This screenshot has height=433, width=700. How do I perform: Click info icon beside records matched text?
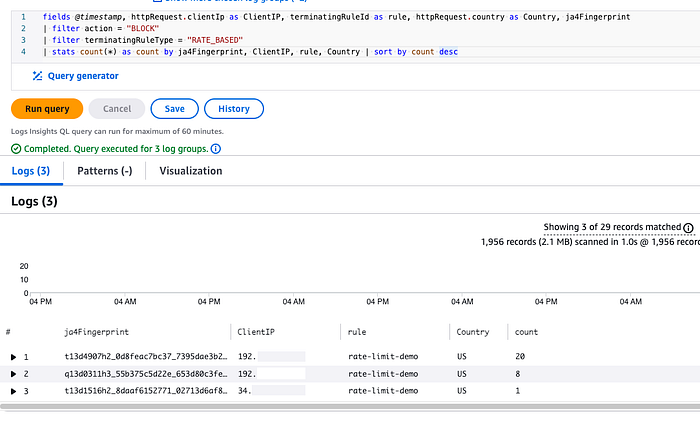coord(688,228)
